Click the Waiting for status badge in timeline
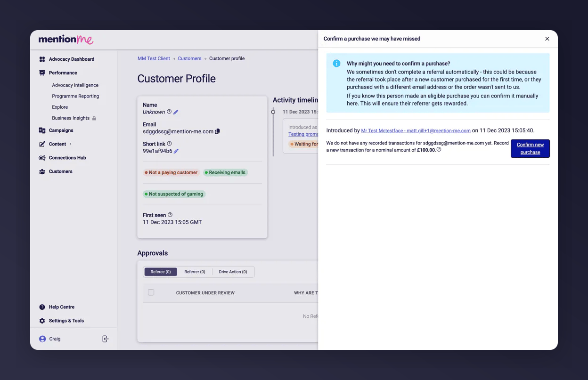 point(304,144)
